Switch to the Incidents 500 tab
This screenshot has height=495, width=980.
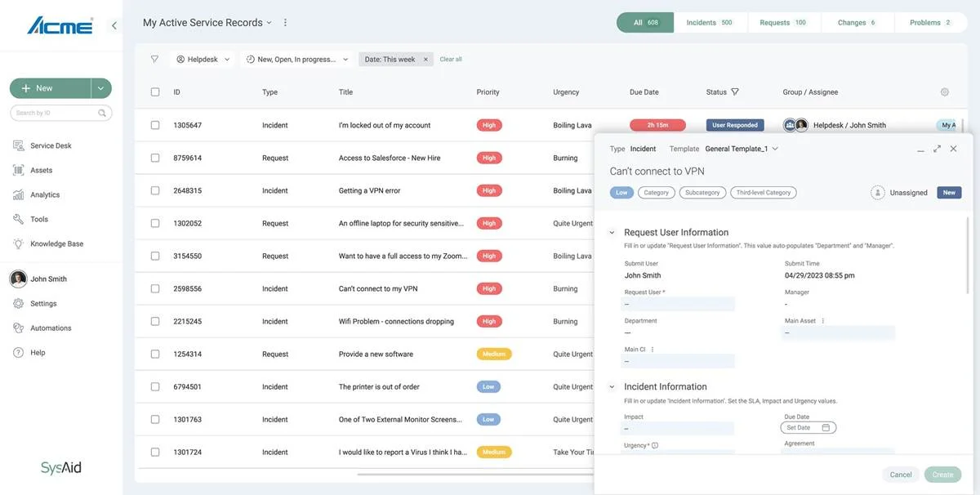tap(710, 22)
